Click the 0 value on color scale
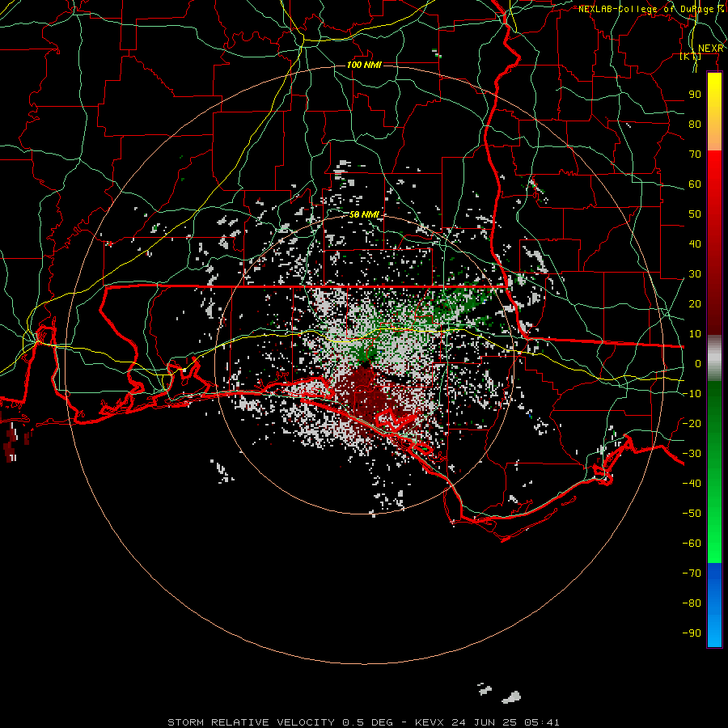728x728 pixels. click(698, 363)
